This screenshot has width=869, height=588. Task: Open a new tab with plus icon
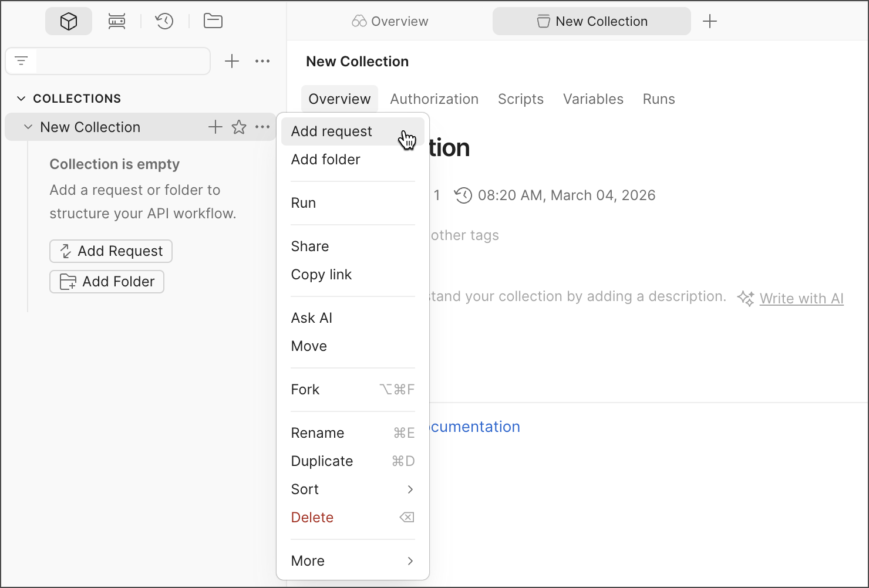click(x=710, y=22)
